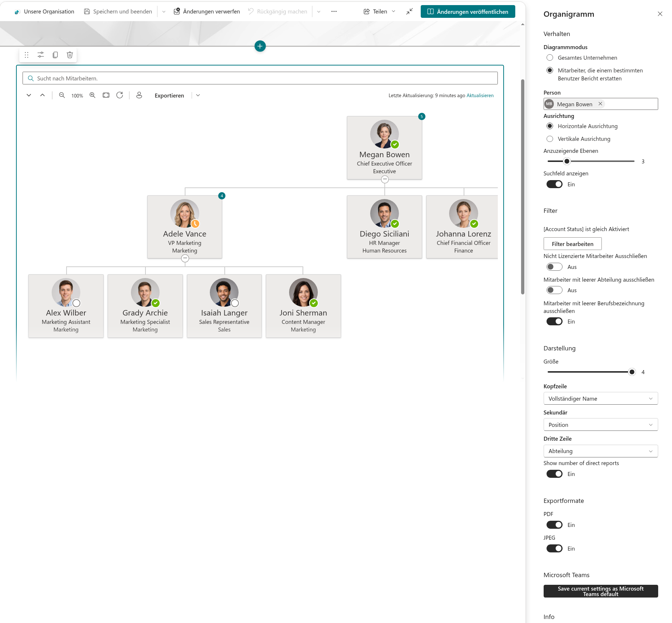Zoom in the org chart
The width and height of the screenshot is (672, 623).
pos(92,95)
